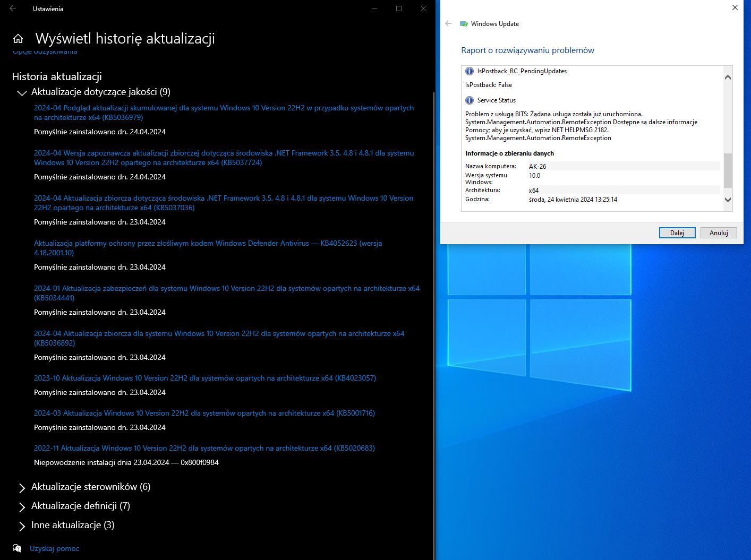Open KB5036892 cumulative update link
Image resolution: width=751 pixels, height=560 pixels.
click(219, 338)
